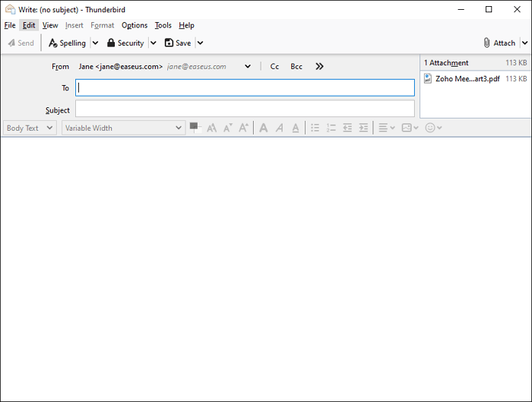The height and width of the screenshot is (402, 532).
Task: Open the Edit menu
Action: point(29,25)
